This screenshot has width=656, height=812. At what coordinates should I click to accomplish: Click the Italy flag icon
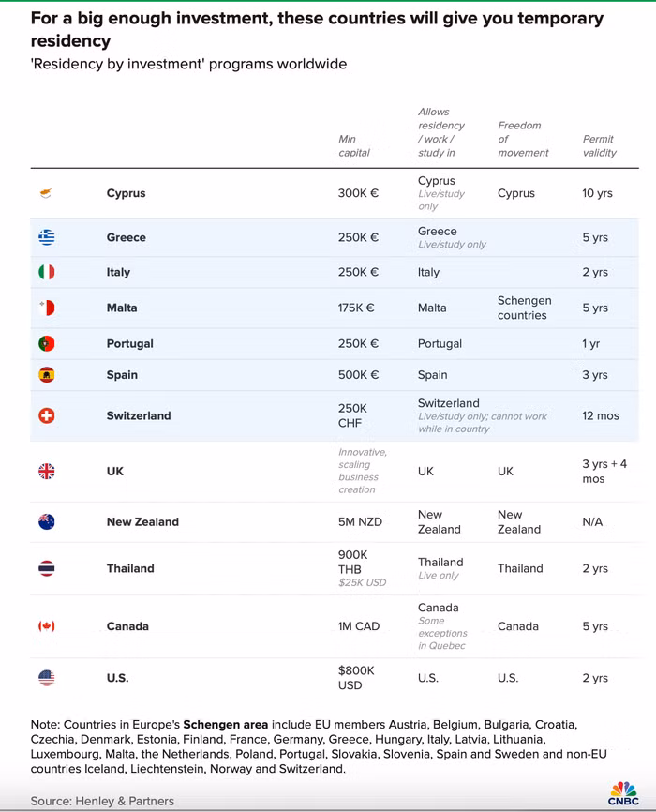[x=46, y=272]
